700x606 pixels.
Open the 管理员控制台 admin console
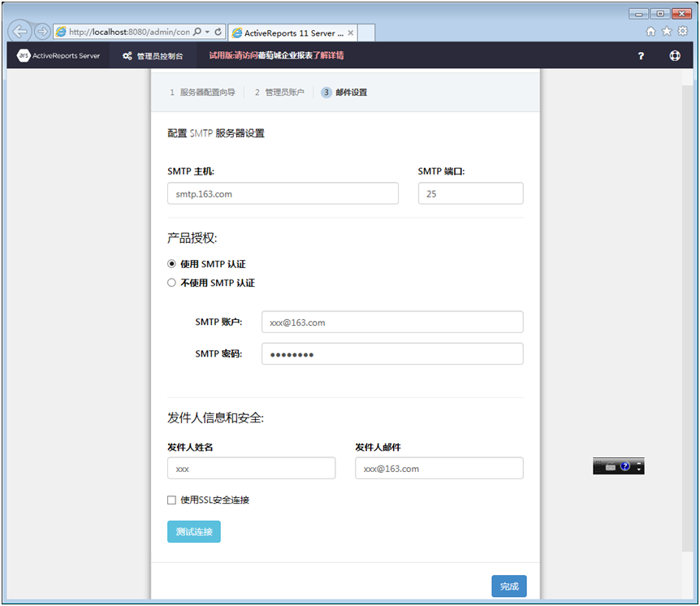[x=153, y=56]
